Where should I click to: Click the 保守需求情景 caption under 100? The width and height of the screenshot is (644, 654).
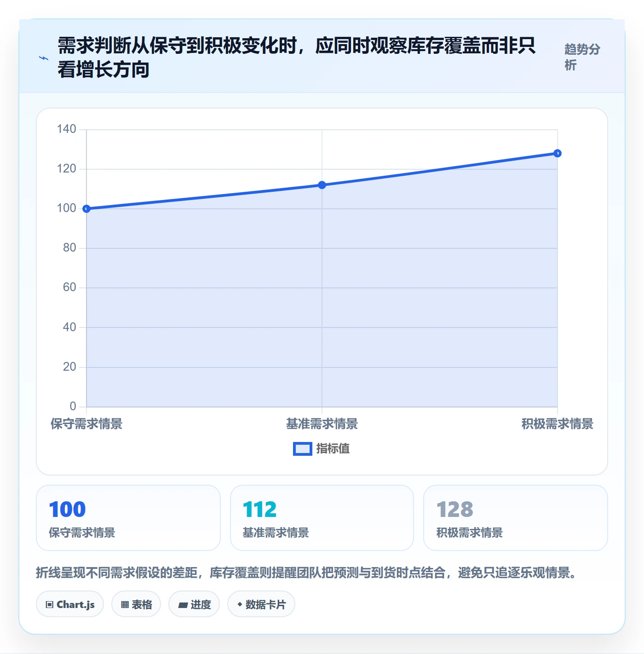point(82,533)
